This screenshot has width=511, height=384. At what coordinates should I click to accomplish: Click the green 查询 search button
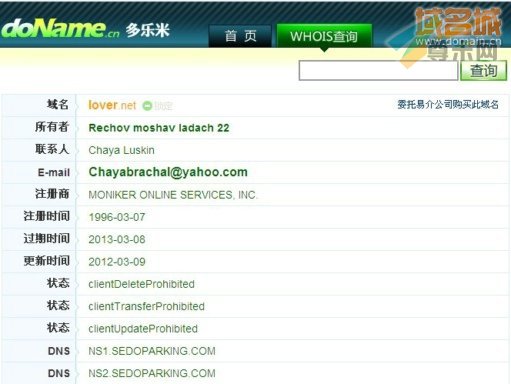(x=484, y=70)
